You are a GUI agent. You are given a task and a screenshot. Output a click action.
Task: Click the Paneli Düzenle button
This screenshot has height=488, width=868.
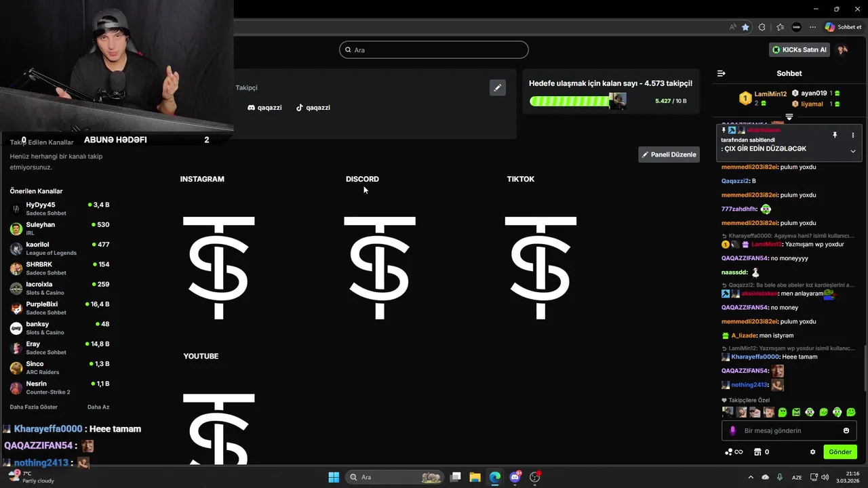click(x=669, y=155)
